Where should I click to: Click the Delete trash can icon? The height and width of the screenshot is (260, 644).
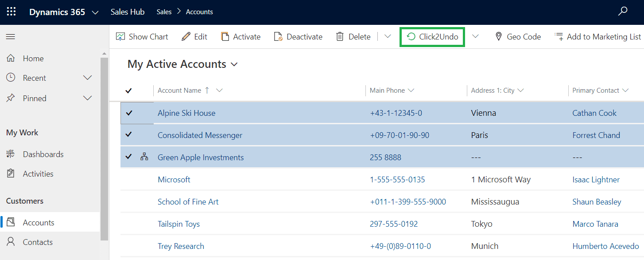340,37
